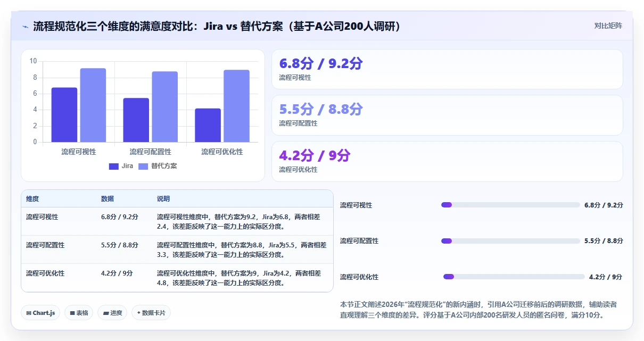Click the 说明 table column header

163,199
